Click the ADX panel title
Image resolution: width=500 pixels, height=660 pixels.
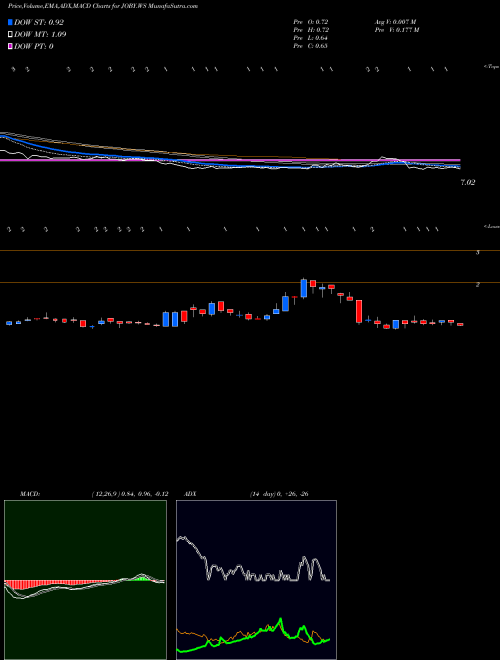(x=189, y=494)
